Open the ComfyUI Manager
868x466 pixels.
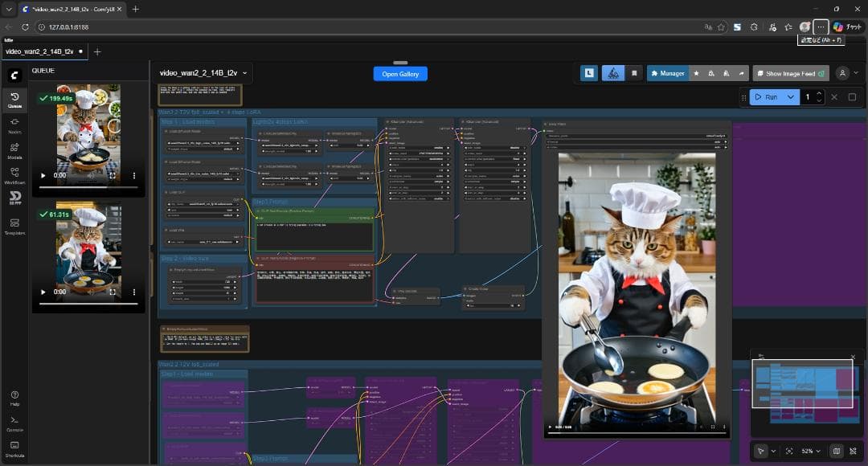pos(667,72)
